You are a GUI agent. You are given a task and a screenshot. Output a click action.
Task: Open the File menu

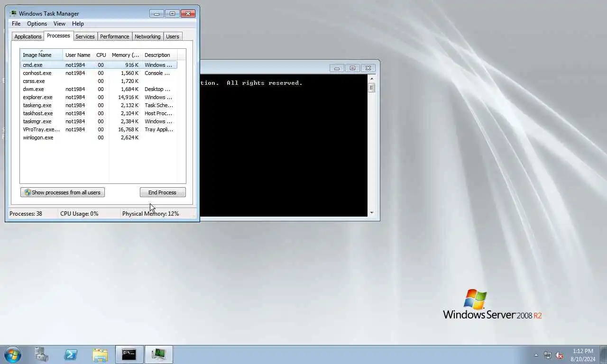pyautogui.click(x=16, y=24)
